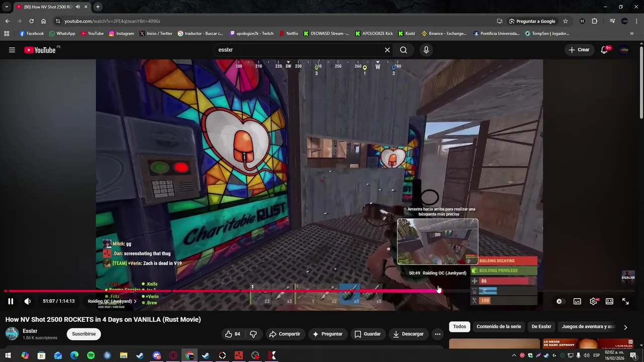Open the Facebook bookmark
Viewport: 644px width, 362px height.
[x=32, y=34]
